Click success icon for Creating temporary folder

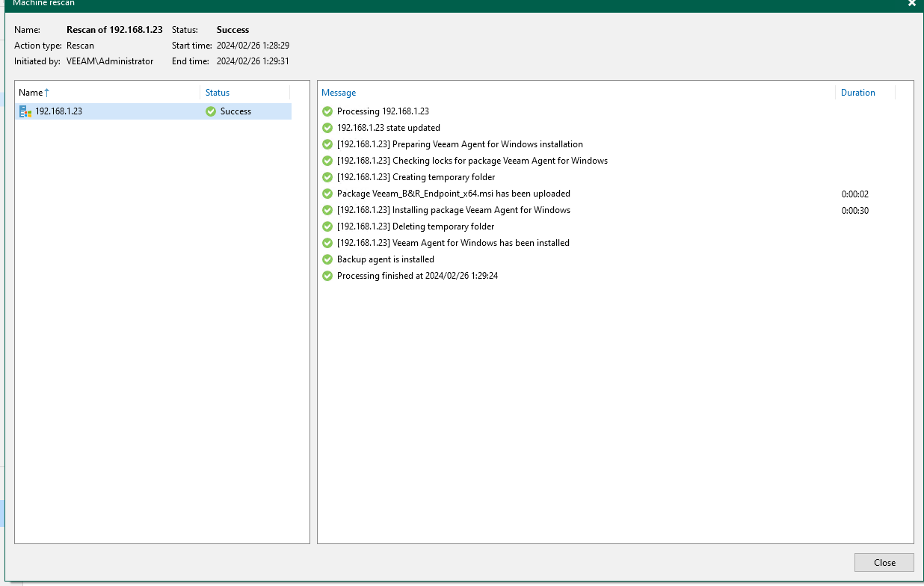[327, 177]
